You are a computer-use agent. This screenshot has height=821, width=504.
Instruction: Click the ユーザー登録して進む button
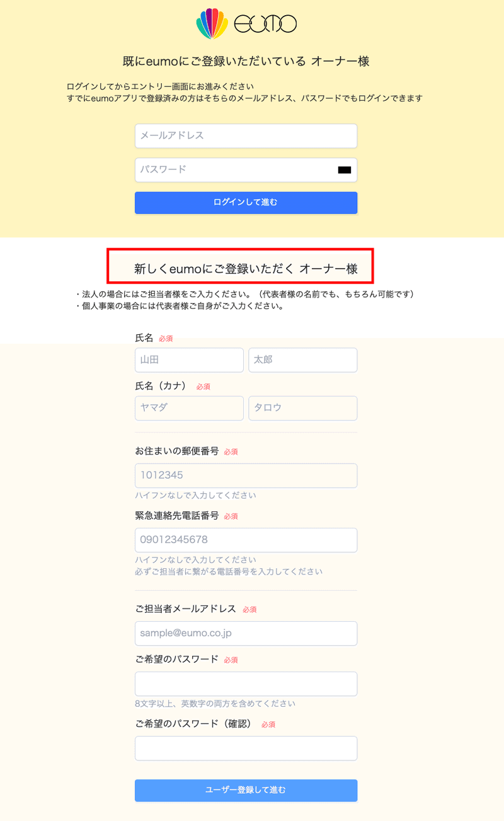(x=246, y=790)
